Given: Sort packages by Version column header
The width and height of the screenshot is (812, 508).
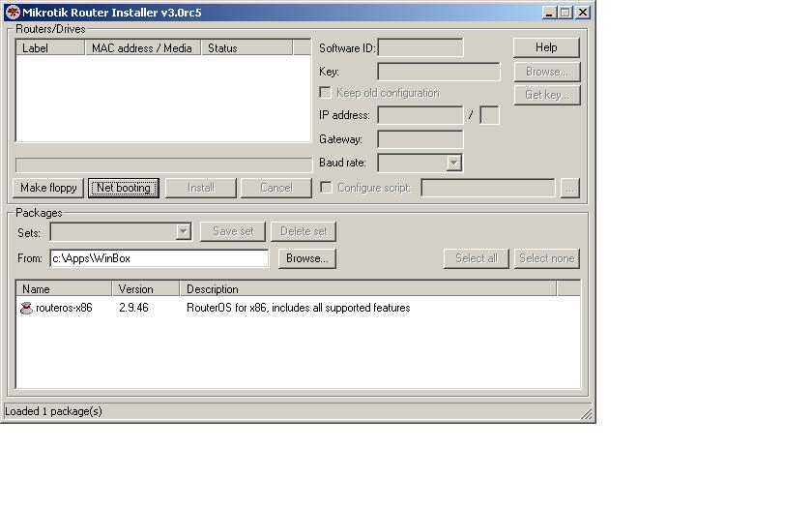Looking at the screenshot, I should tap(146, 288).
